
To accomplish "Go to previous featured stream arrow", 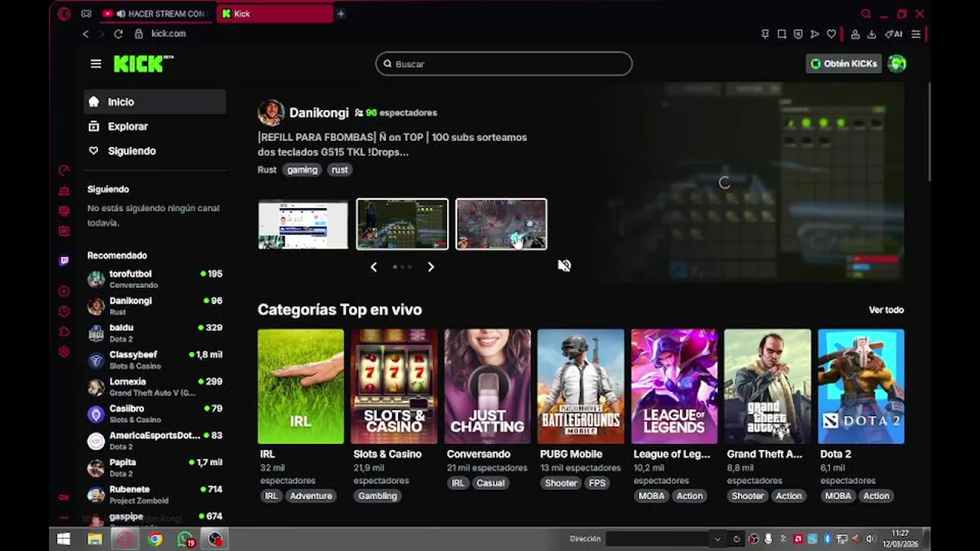I will tap(374, 267).
